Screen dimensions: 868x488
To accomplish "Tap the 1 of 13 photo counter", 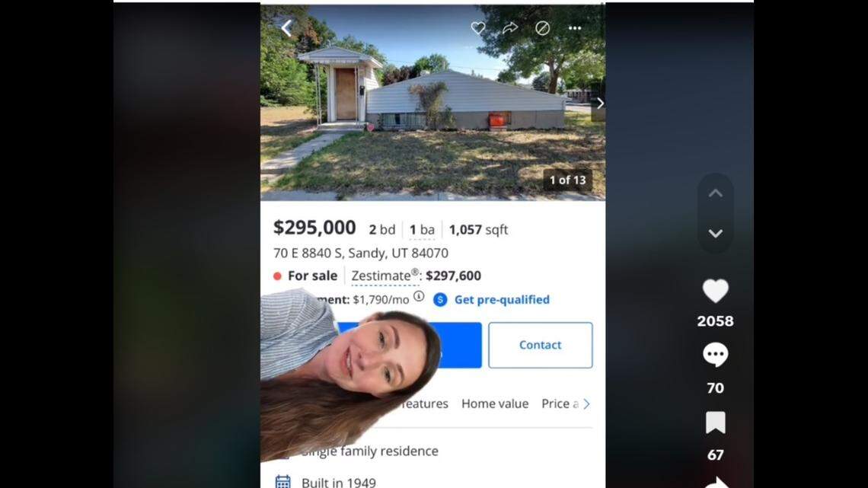I will click(567, 180).
